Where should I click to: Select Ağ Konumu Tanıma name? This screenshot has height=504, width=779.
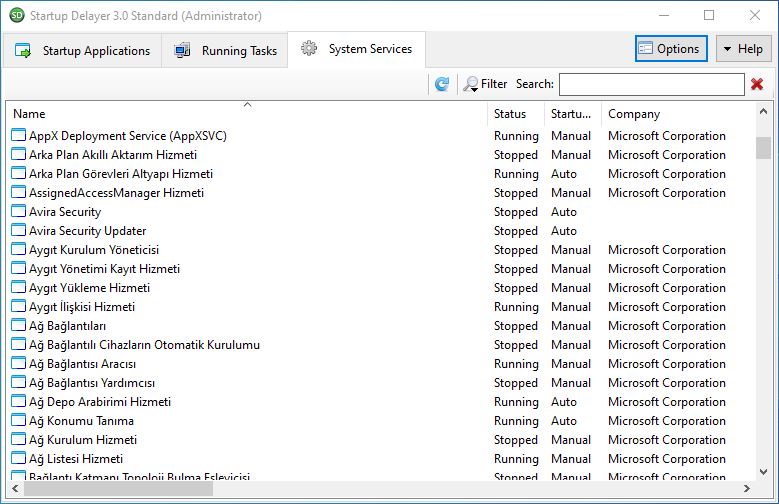(x=81, y=420)
